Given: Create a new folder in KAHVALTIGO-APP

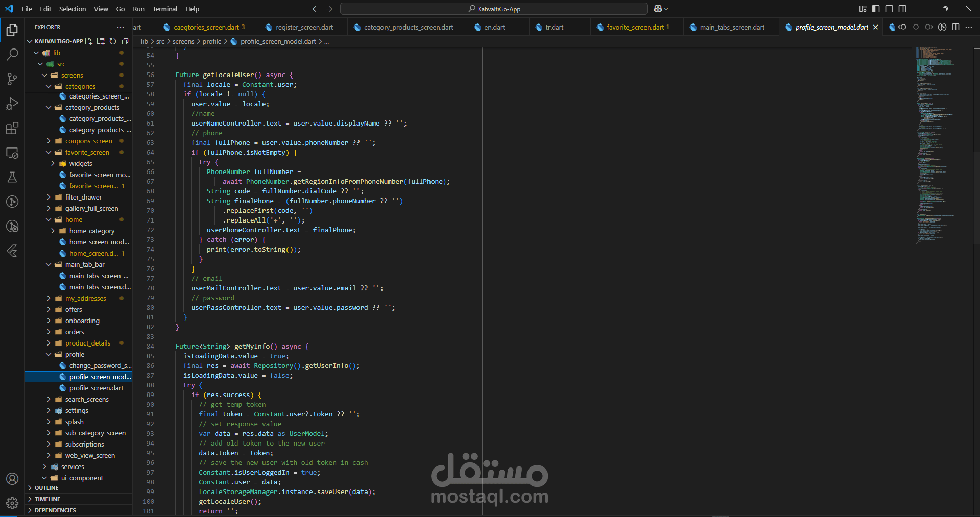Looking at the screenshot, I should click(101, 41).
